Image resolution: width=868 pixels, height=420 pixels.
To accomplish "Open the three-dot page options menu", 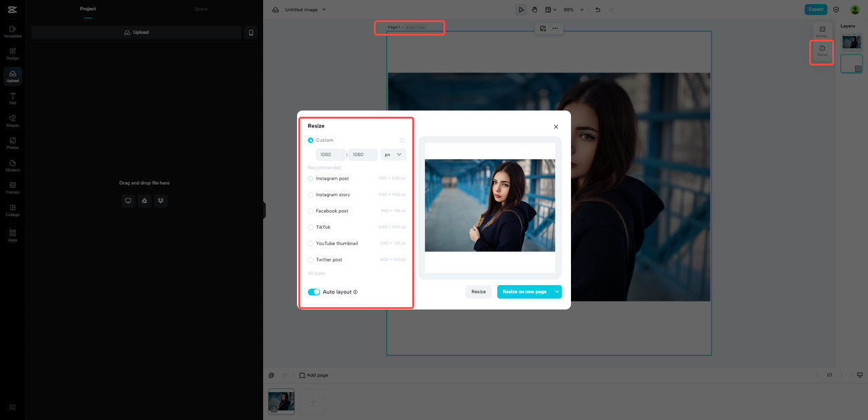I will point(555,28).
